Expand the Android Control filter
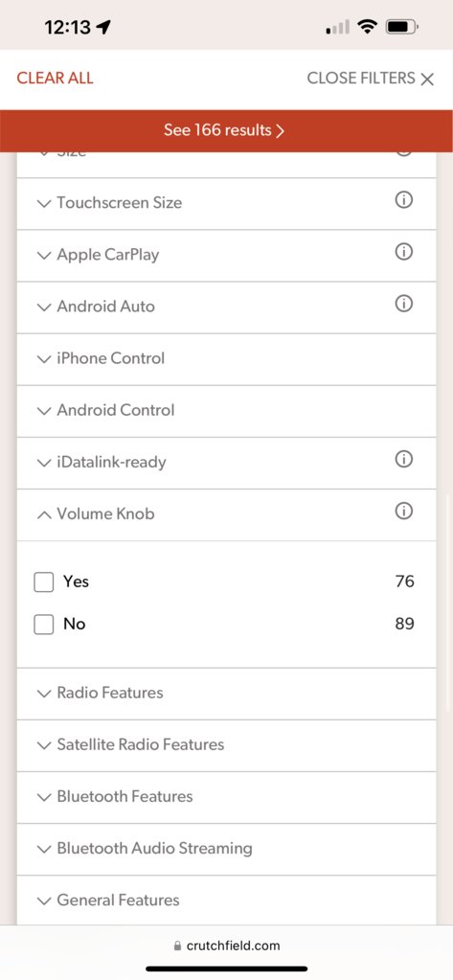Screen dimensions: 453x980 tap(226, 411)
